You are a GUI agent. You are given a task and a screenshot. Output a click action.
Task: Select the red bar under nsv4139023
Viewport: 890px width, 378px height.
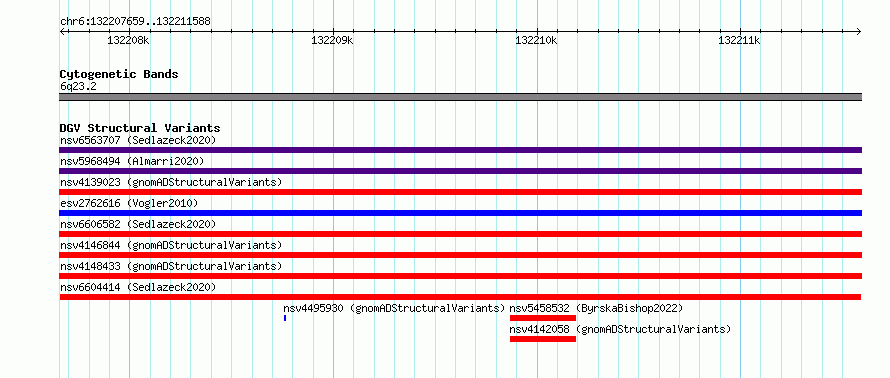click(460, 192)
